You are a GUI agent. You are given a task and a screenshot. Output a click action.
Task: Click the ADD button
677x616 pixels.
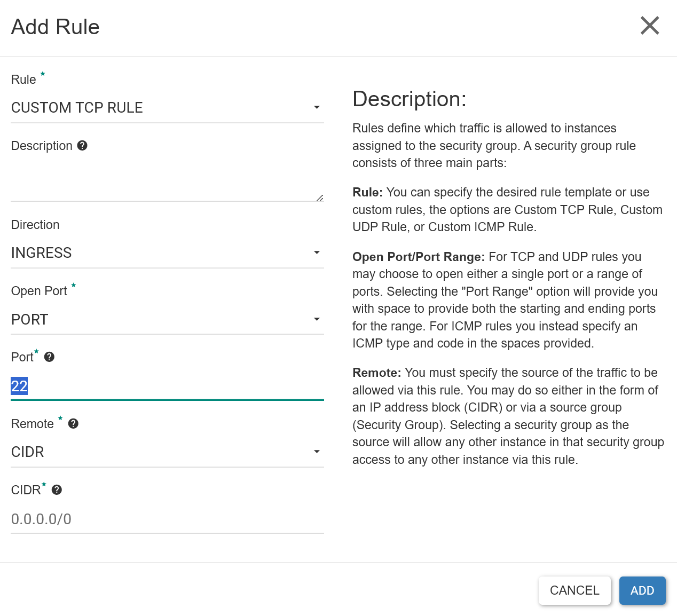(x=642, y=590)
